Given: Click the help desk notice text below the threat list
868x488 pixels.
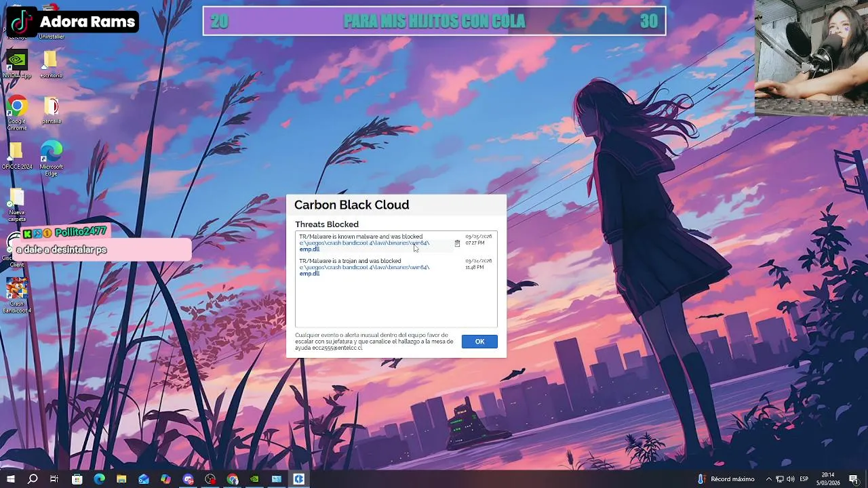Looking at the screenshot, I should (374, 342).
